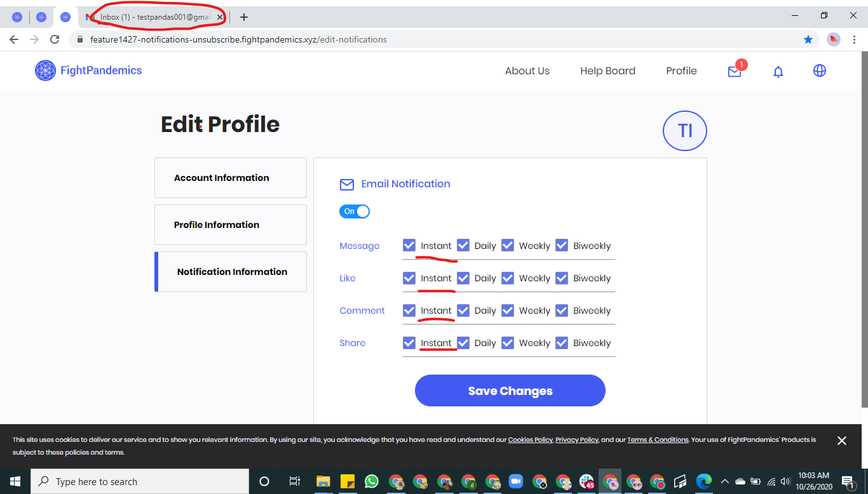
Task: Uncheck Daily for Message notifications
Action: click(463, 245)
